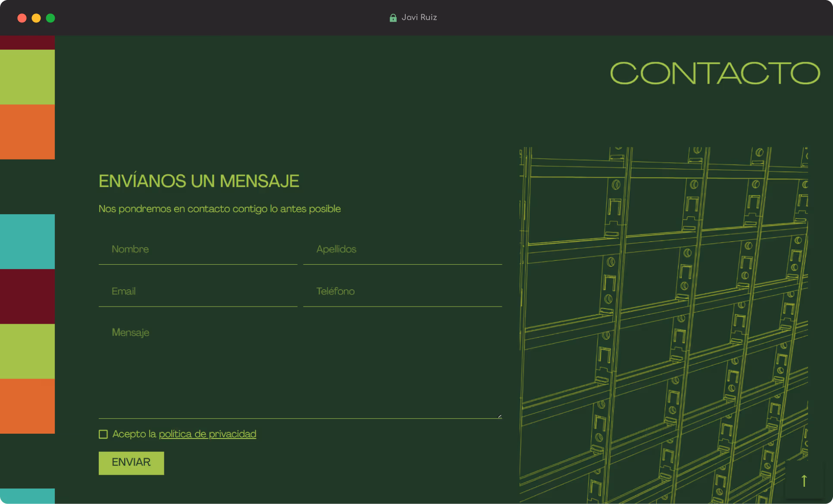Maximize the window with the green button

(50, 18)
